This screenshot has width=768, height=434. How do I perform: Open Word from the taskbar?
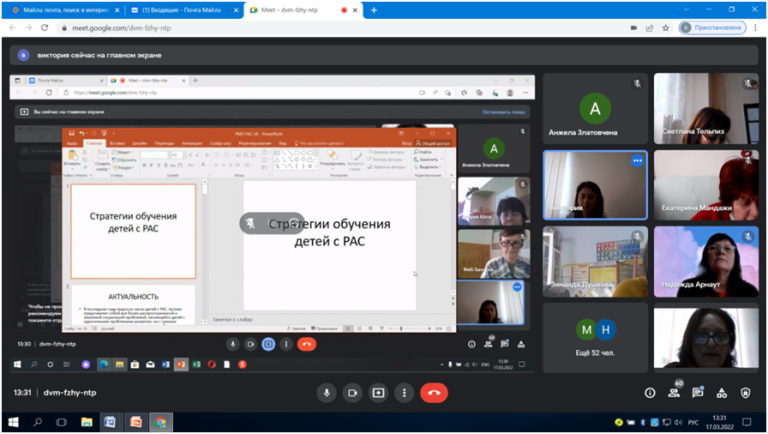pos(110,422)
